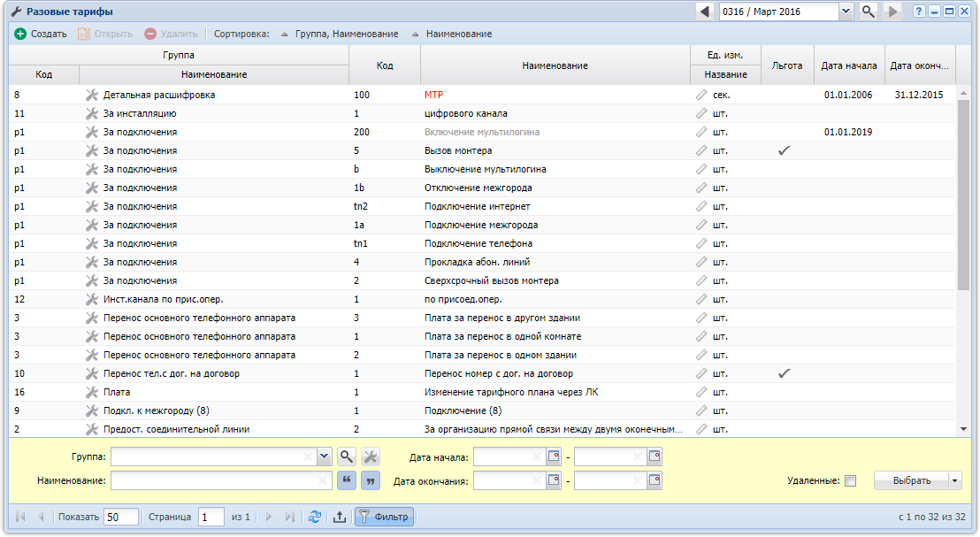This screenshot has width=980, height=537.
Task: Click Группа filter search magnifier button
Action: point(346,456)
